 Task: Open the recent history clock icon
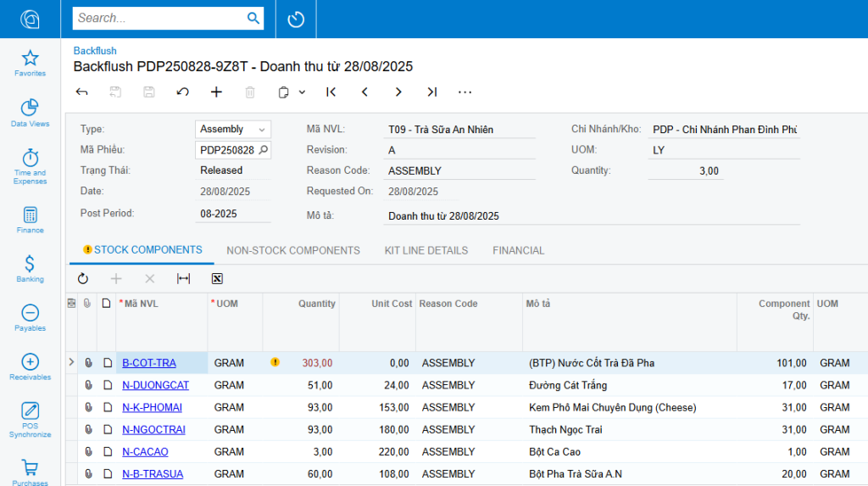pyautogui.click(x=296, y=20)
